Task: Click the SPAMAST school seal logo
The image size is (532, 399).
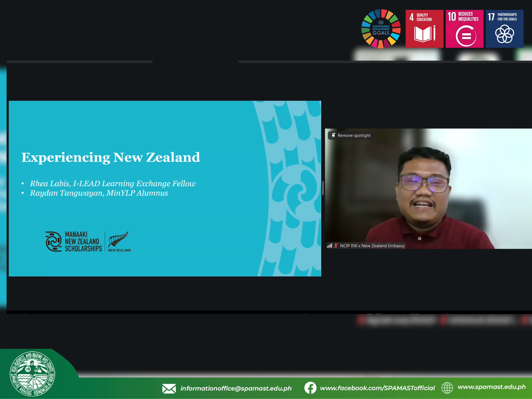Action: coord(32,374)
